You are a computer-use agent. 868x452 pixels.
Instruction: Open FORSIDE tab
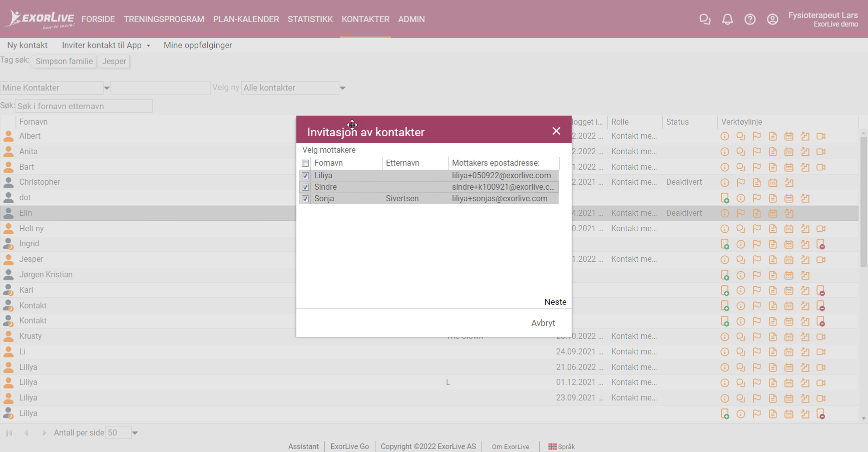(98, 19)
